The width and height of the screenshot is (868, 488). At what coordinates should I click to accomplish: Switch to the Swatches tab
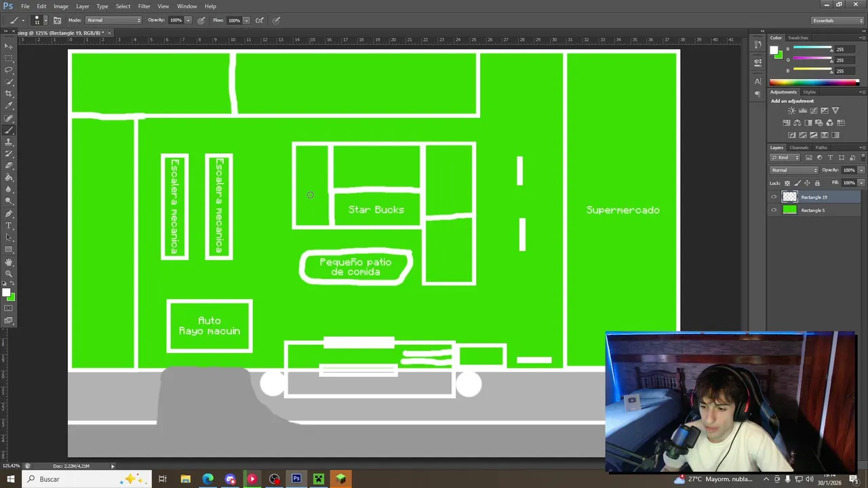798,38
